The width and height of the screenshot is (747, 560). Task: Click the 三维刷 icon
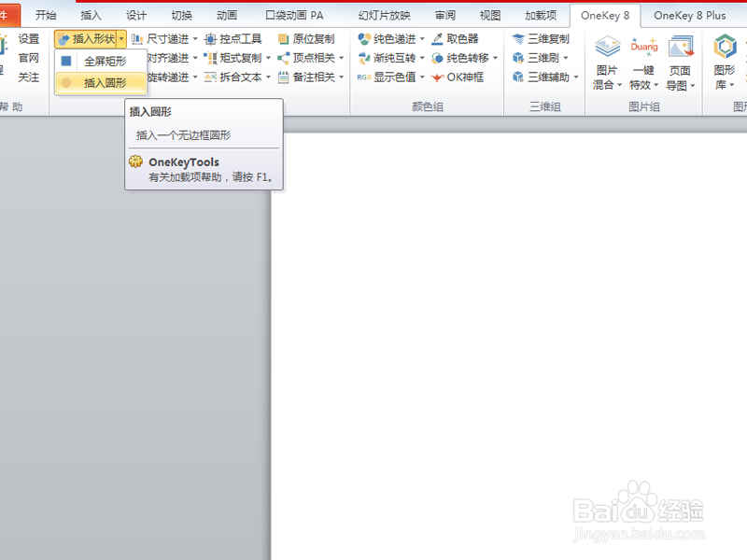pyautogui.click(x=518, y=58)
